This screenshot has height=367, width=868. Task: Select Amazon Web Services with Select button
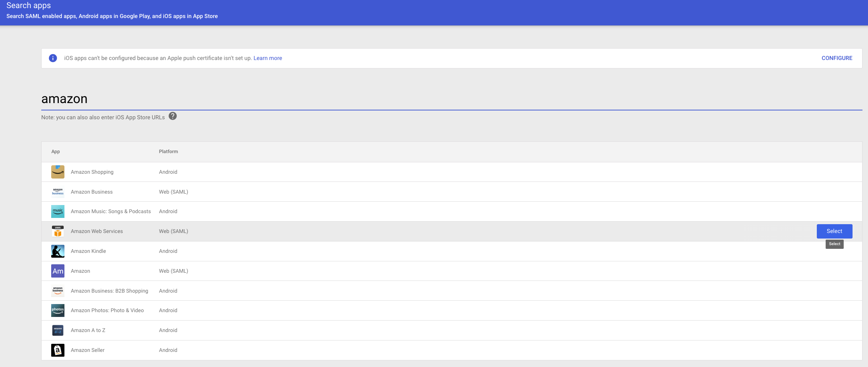(x=834, y=231)
